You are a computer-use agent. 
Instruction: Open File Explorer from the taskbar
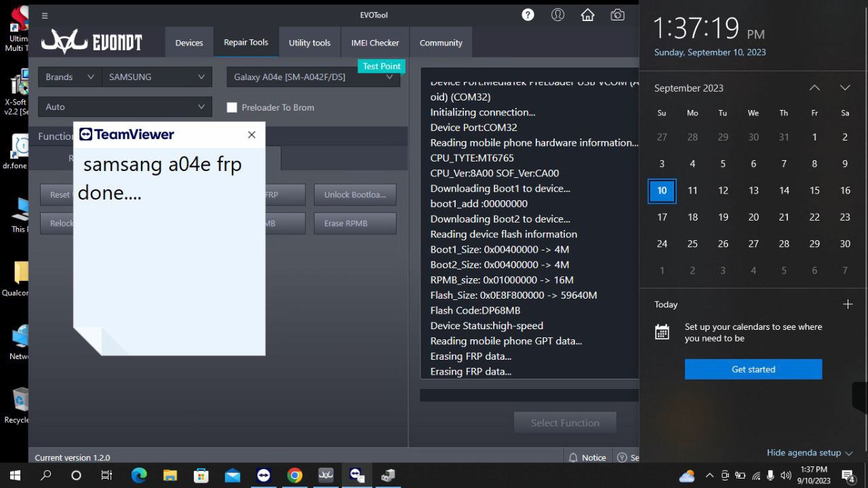click(x=170, y=475)
